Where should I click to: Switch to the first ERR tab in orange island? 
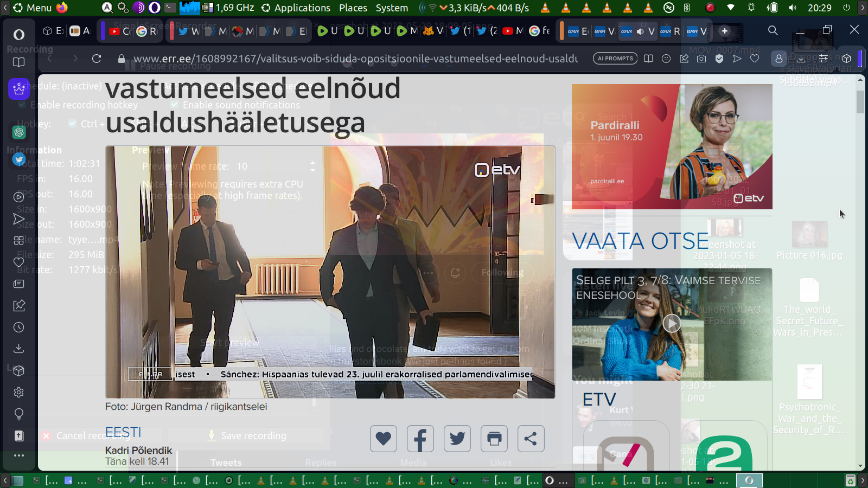pos(578,31)
